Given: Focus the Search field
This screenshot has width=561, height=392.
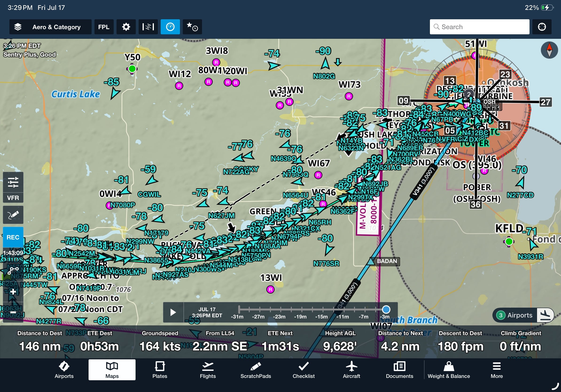Looking at the screenshot, I should [479, 27].
